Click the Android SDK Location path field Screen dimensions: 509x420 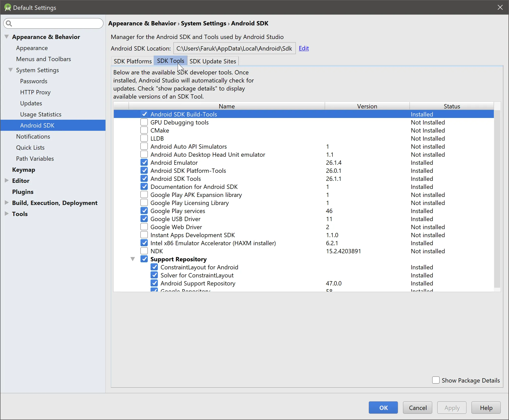[234, 48]
